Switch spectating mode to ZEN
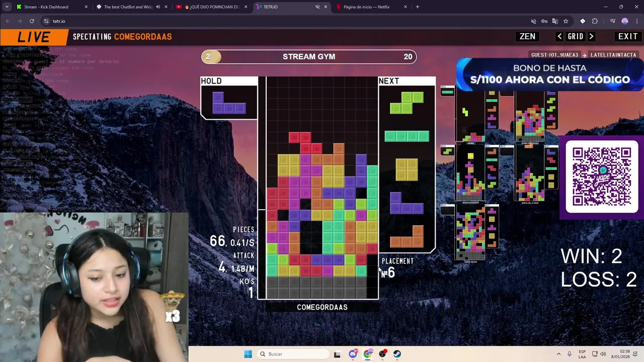The image size is (644, 362). coord(527,37)
